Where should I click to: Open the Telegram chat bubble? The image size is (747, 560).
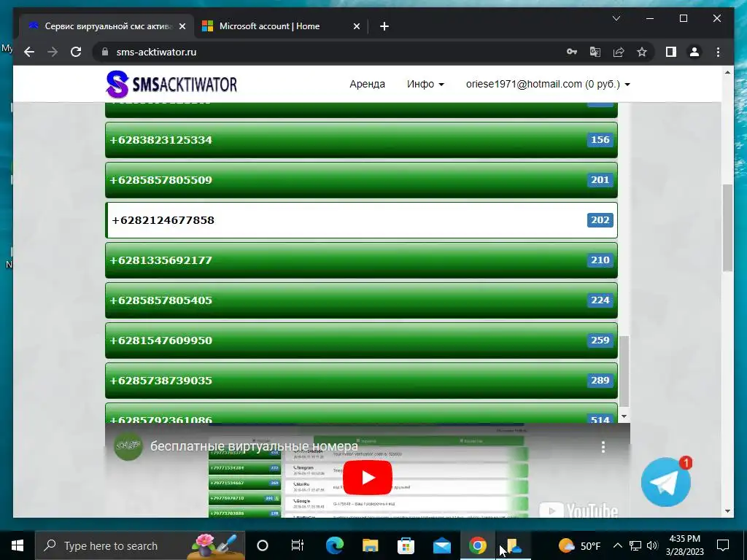point(665,482)
